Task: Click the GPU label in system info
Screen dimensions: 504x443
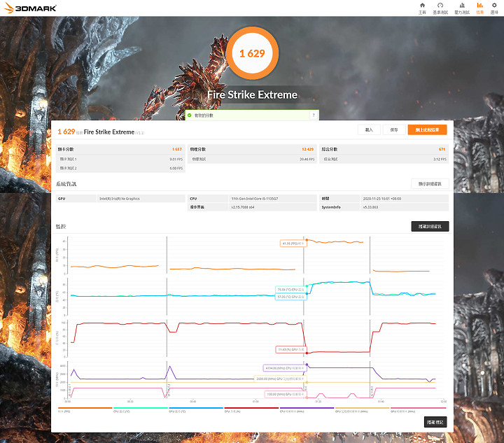Action: [x=62, y=199]
